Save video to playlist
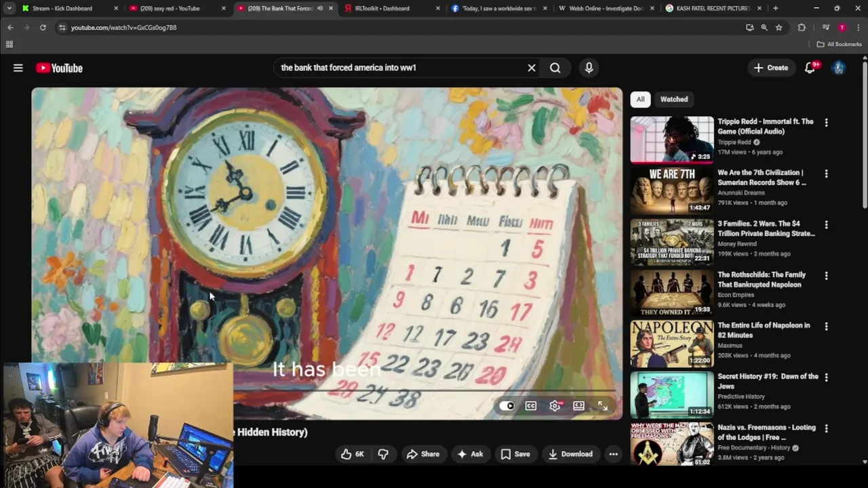The height and width of the screenshot is (488, 868). coord(515,454)
